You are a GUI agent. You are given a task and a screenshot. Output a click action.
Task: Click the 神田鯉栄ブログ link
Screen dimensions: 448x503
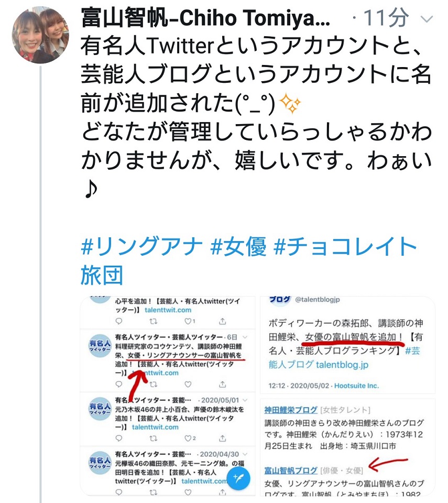coord(291,410)
